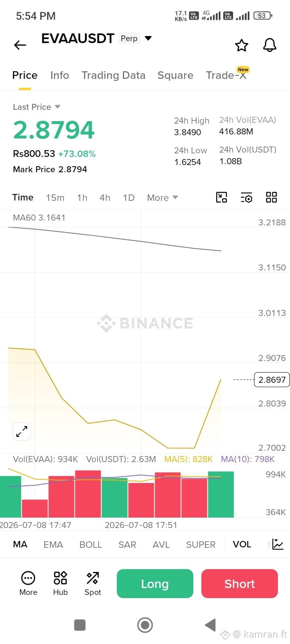Toggle the VOL indicator

[242, 544]
